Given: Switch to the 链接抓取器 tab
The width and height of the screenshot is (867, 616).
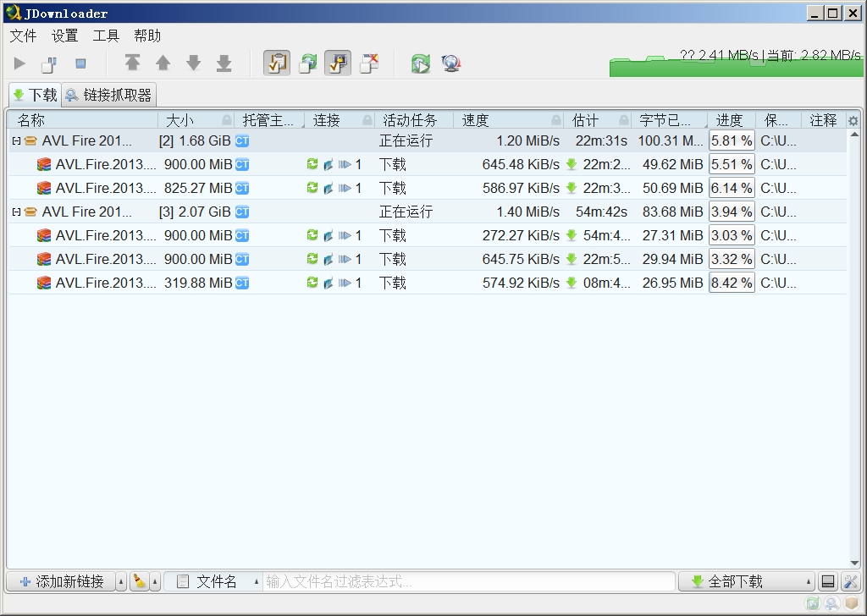Looking at the screenshot, I should [108, 95].
